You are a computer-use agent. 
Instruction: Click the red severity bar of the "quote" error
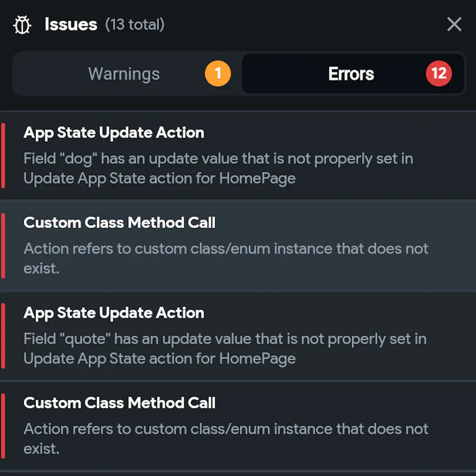pos(3,336)
